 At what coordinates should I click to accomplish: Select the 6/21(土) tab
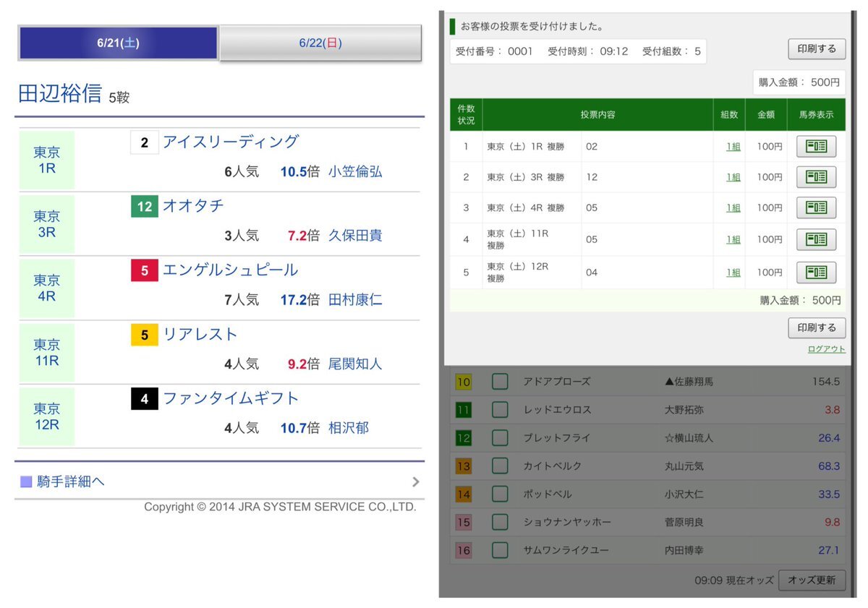(x=119, y=43)
